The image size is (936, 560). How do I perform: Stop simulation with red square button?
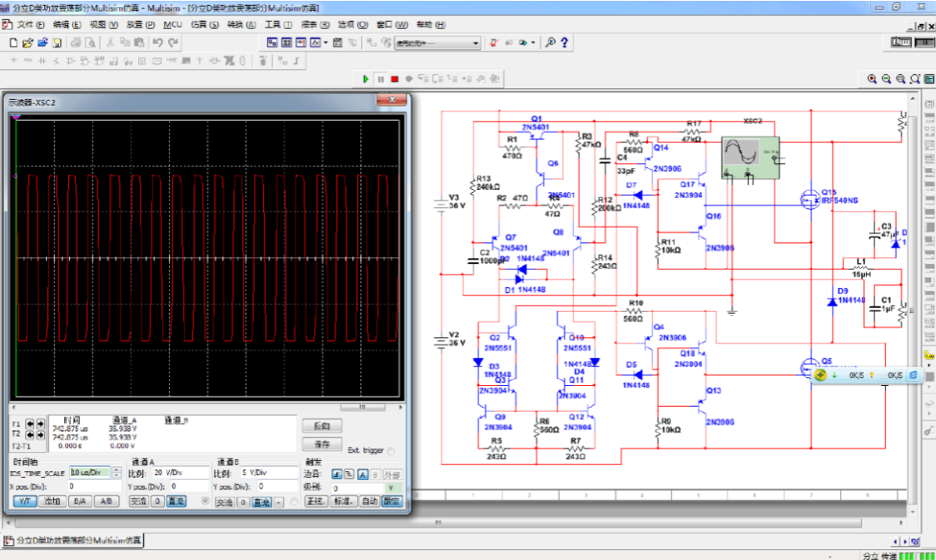pyautogui.click(x=394, y=79)
